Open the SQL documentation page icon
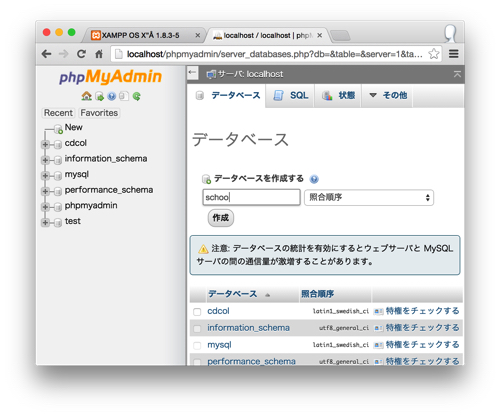This screenshot has width=500, height=416. click(x=124, y=96)
